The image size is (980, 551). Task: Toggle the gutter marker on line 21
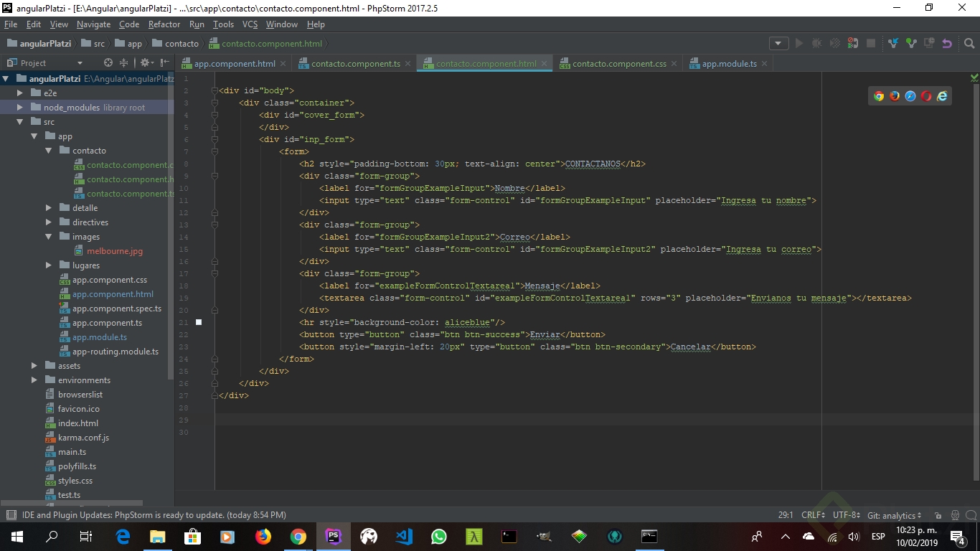click(199, 323)
